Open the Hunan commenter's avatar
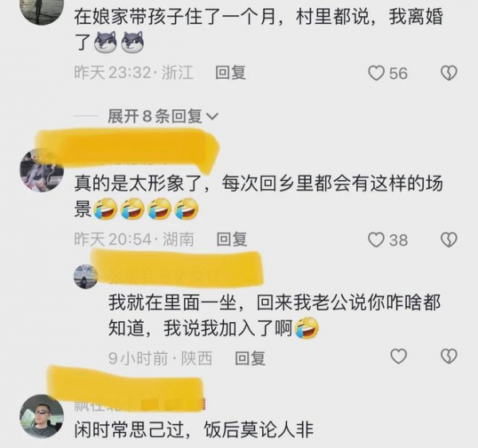Viewport: 478px width, 448px height. click(x=41, y=170)
